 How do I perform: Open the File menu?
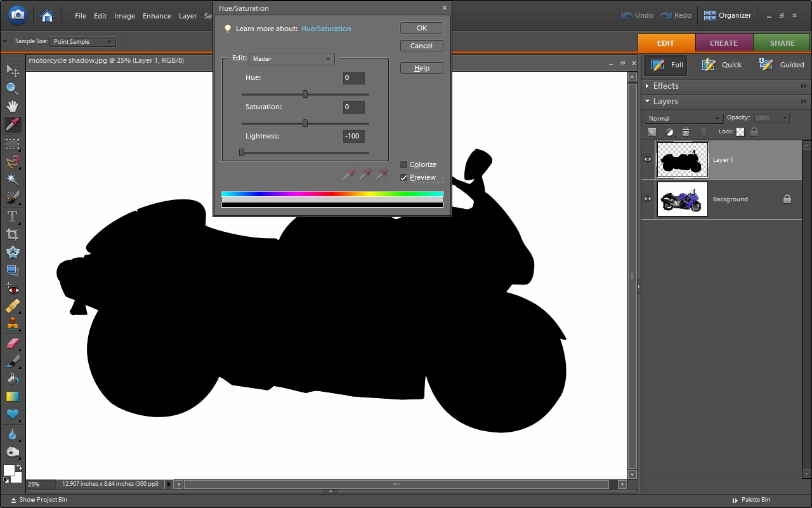click(81, 16)
